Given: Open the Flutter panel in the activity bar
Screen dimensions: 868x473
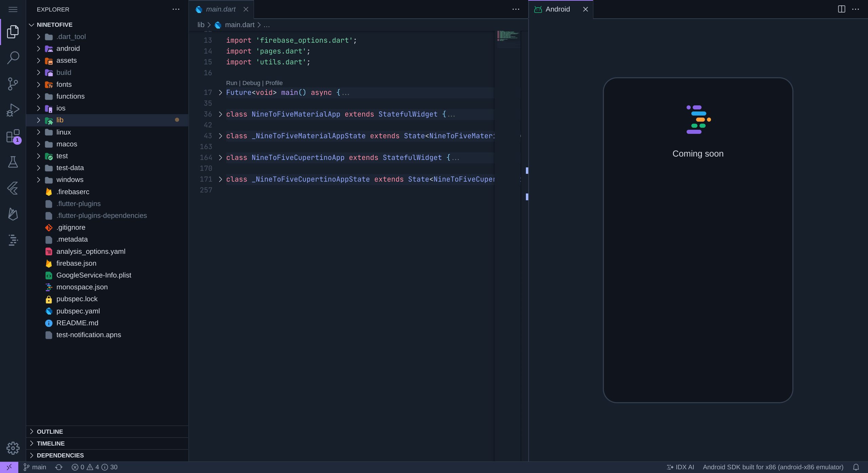Looking at the screenshot, I should tap(13, 188).
